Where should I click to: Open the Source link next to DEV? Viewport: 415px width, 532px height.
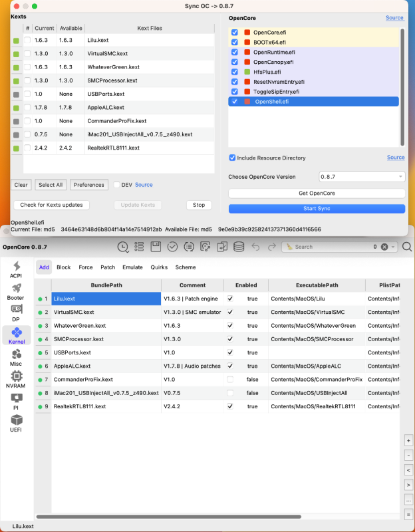tap(144, 185)
